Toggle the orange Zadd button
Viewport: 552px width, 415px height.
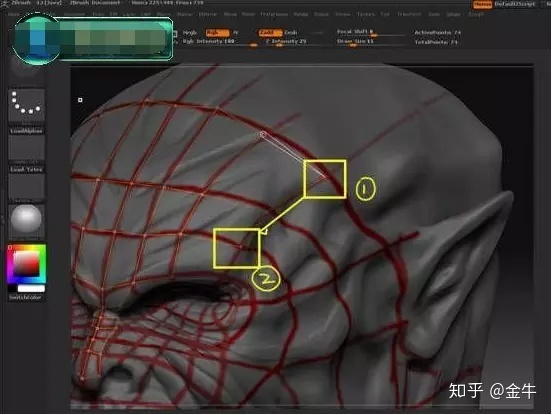270,33
